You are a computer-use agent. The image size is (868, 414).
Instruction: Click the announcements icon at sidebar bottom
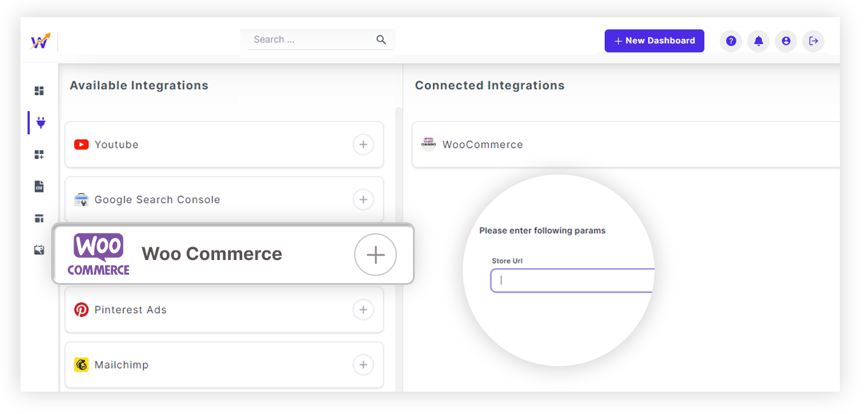tap(39, 249)
